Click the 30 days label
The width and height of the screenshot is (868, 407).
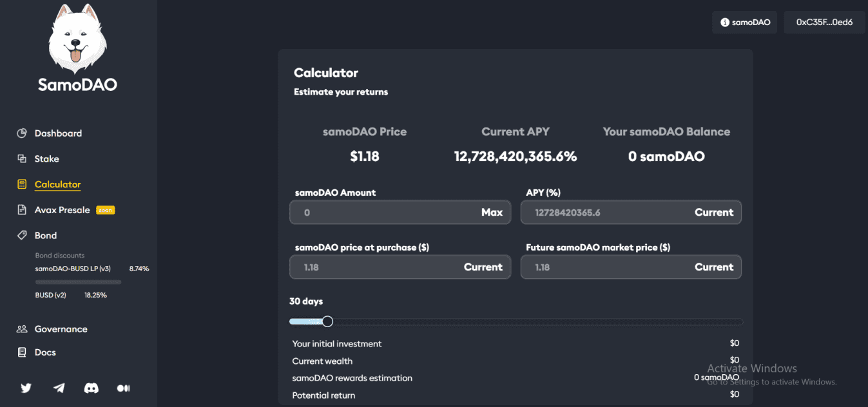point(306,301)
